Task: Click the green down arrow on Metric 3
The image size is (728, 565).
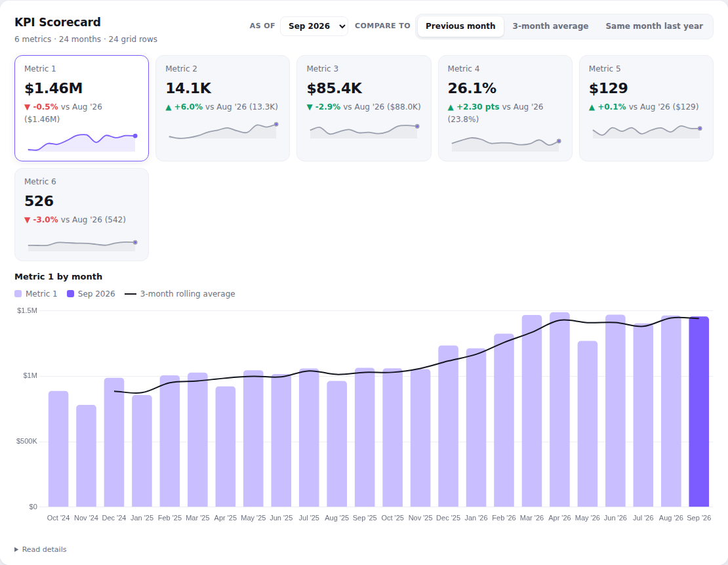Action: pos(310,108)
